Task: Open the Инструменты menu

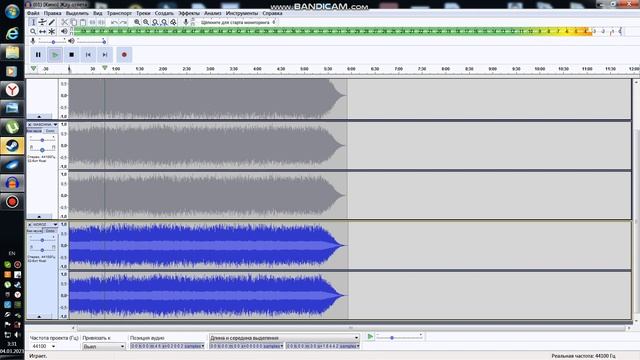Action: pos(242,13)
